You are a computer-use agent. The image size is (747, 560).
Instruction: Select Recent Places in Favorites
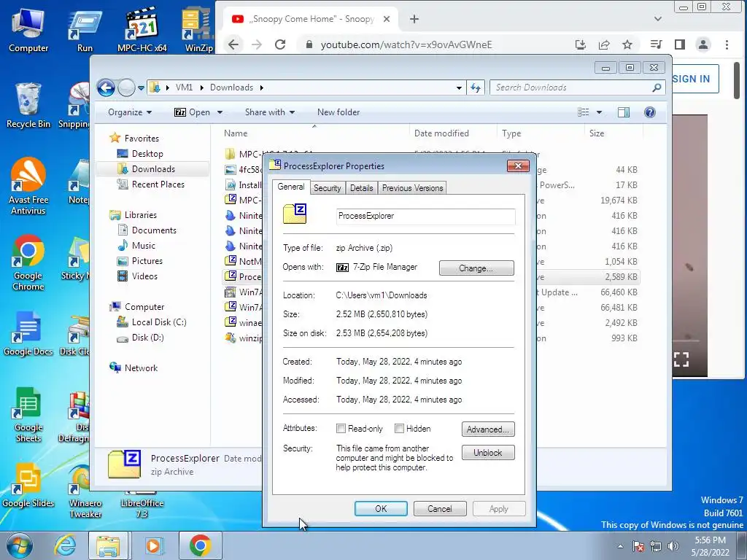(158, 184)
